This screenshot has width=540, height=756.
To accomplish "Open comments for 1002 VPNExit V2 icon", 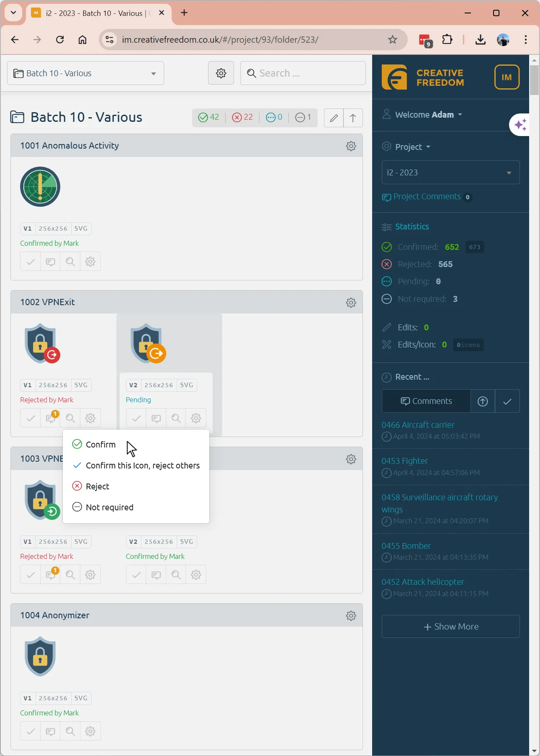I will tap(156, 418).
